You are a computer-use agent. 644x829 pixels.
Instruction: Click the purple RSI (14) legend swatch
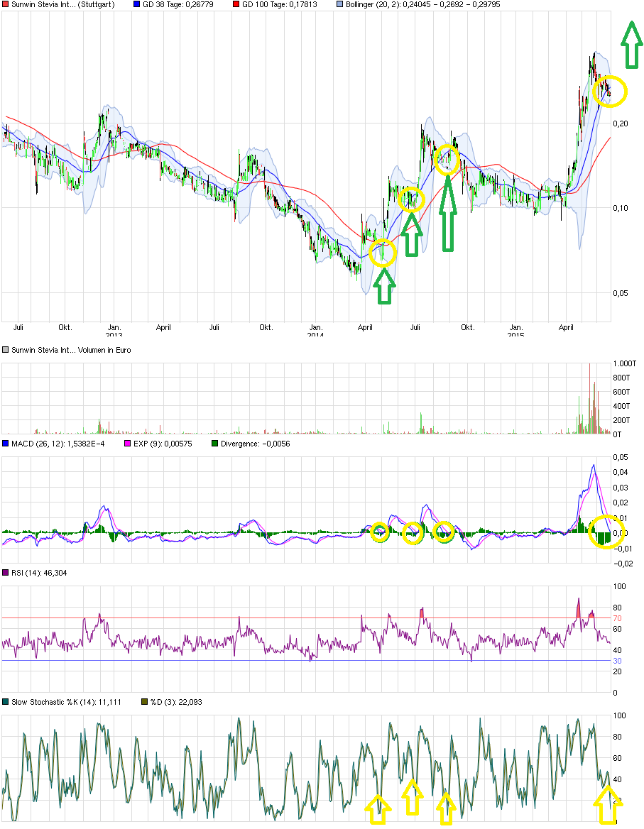tap(5, 573)
